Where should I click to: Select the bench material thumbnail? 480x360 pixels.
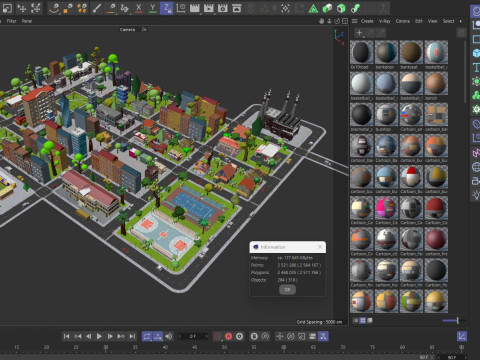tap(436, 83)
